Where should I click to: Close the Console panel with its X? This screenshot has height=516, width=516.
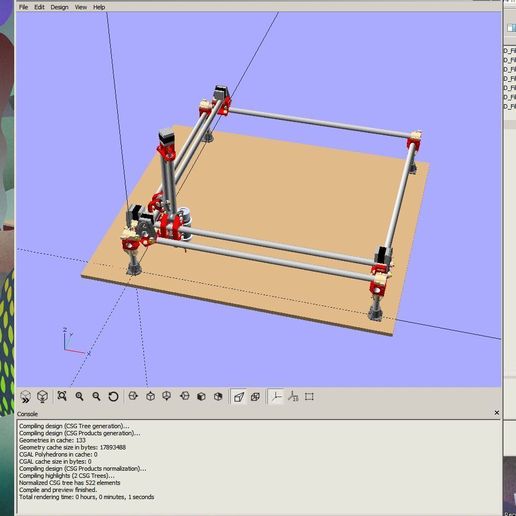click(497, 413)
